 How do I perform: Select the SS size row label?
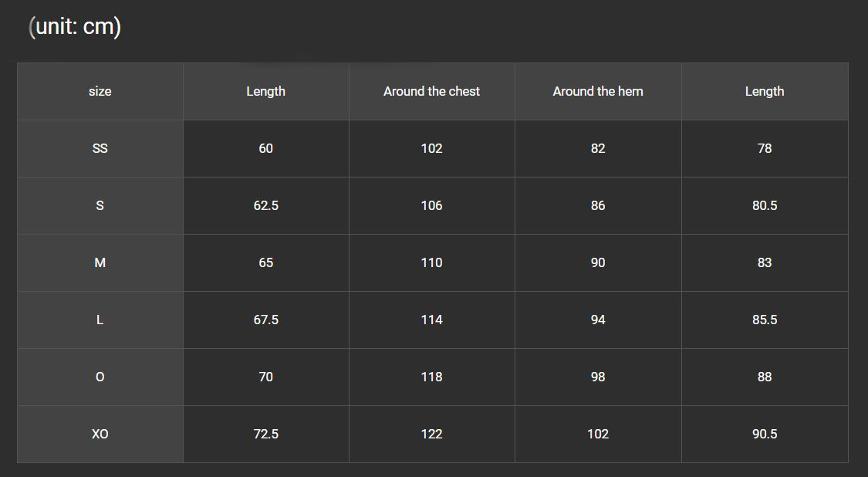[x=100, y=148]
